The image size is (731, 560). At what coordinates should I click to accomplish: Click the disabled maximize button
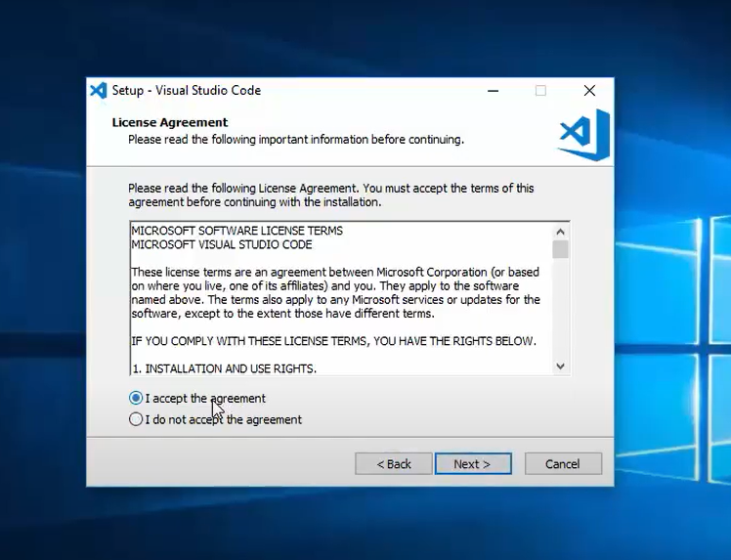point(540,91)
